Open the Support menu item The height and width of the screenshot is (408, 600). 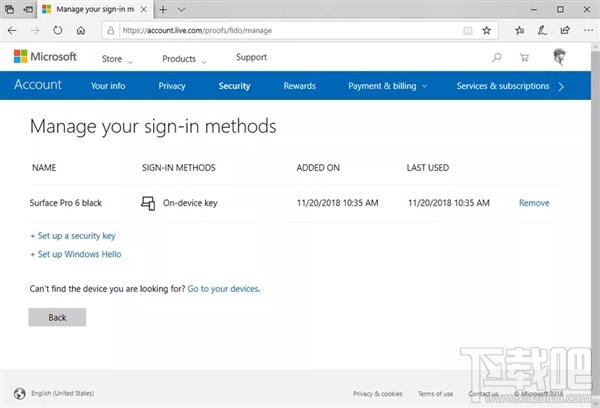tap(251, 57)
